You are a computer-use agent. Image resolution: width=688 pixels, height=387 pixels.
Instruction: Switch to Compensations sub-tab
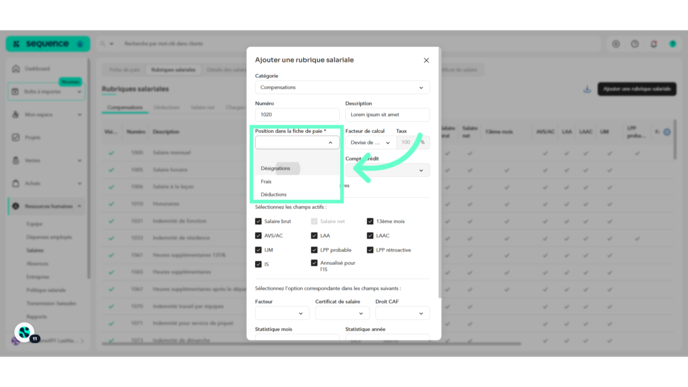(x=125, y=108)
